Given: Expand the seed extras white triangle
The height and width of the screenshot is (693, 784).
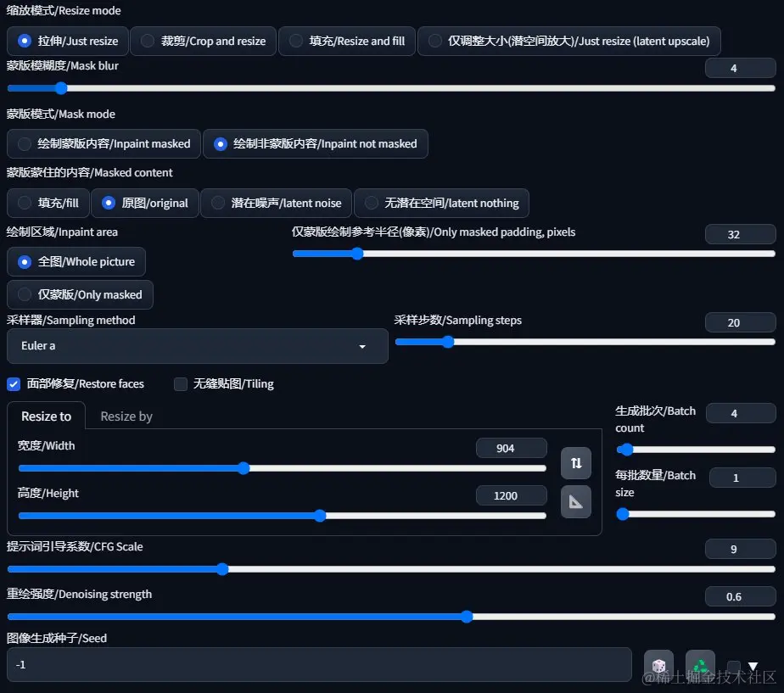Looking at the screenshot, I should coord(753,666).
